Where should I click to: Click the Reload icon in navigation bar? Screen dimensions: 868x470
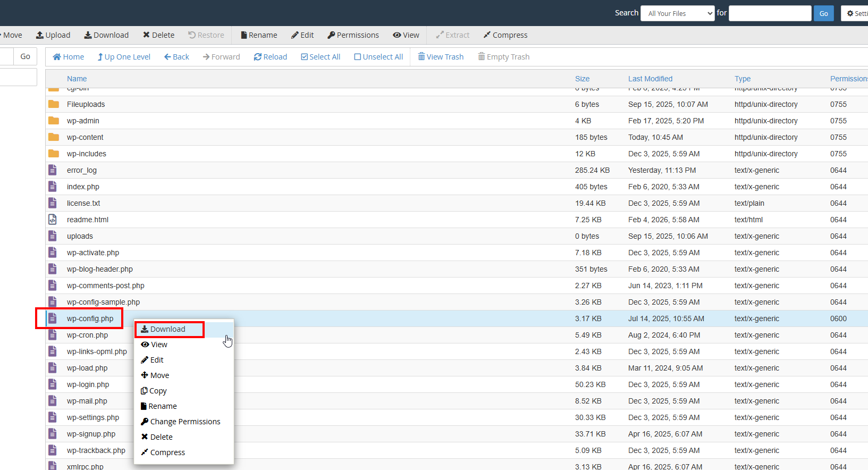(258, 57)
